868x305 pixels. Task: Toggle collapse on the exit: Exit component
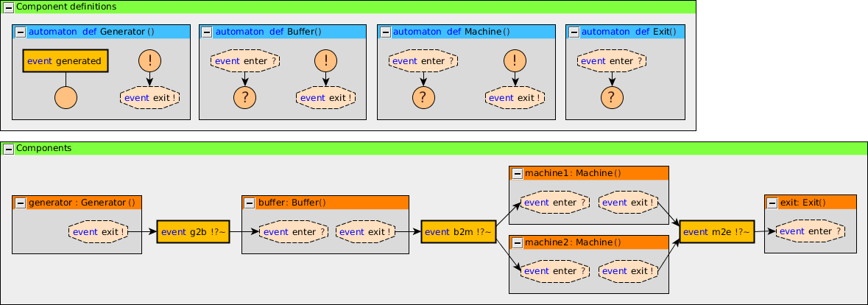click(772, 203)
